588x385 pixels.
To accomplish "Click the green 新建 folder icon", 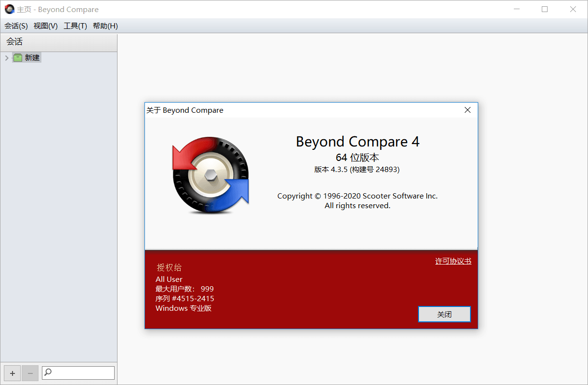I will [18, 58].
